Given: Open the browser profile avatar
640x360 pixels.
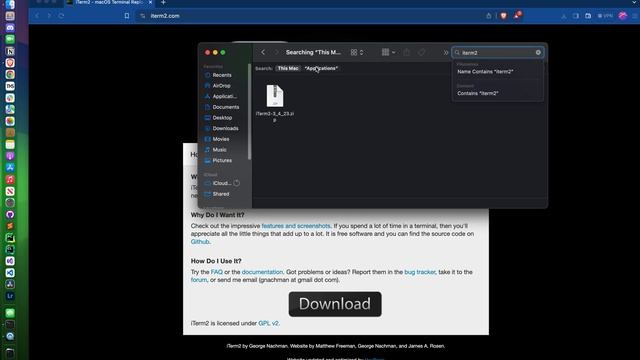Looking at the screenshot, I should (x=622, y=16).
